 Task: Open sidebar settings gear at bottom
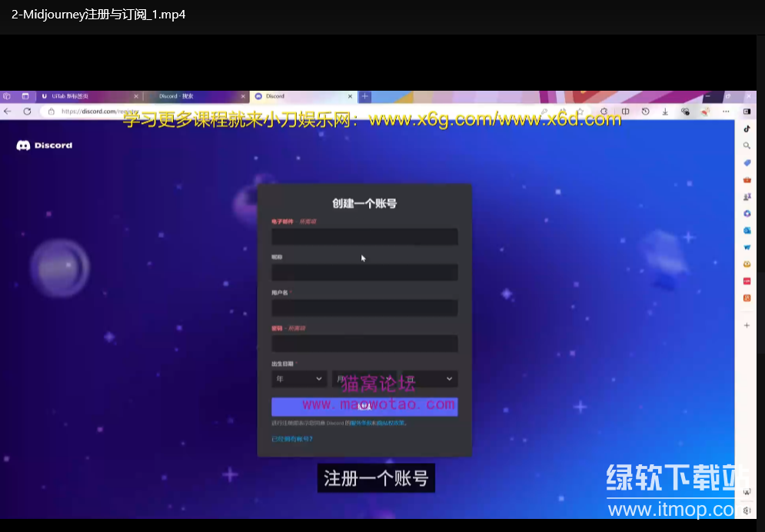[x=747, y=510]
